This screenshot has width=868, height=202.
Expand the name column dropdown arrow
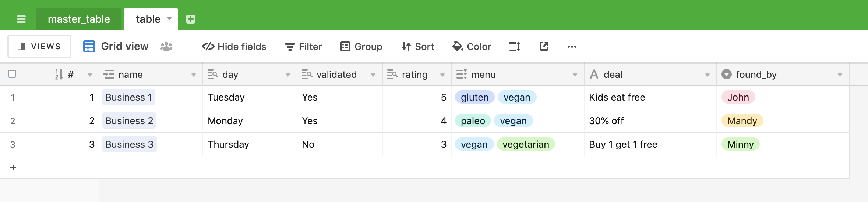[194, 75]
